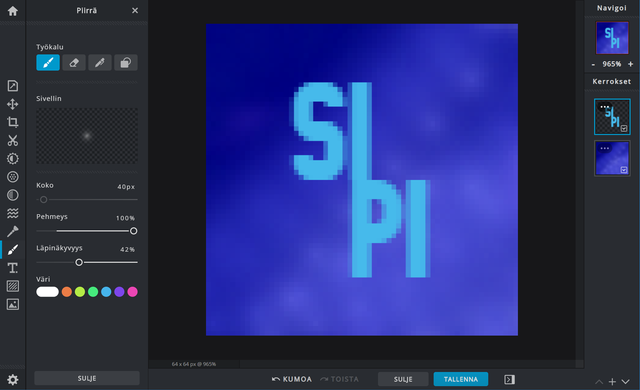Open the text layer's three-dot menu

(604, 107)
